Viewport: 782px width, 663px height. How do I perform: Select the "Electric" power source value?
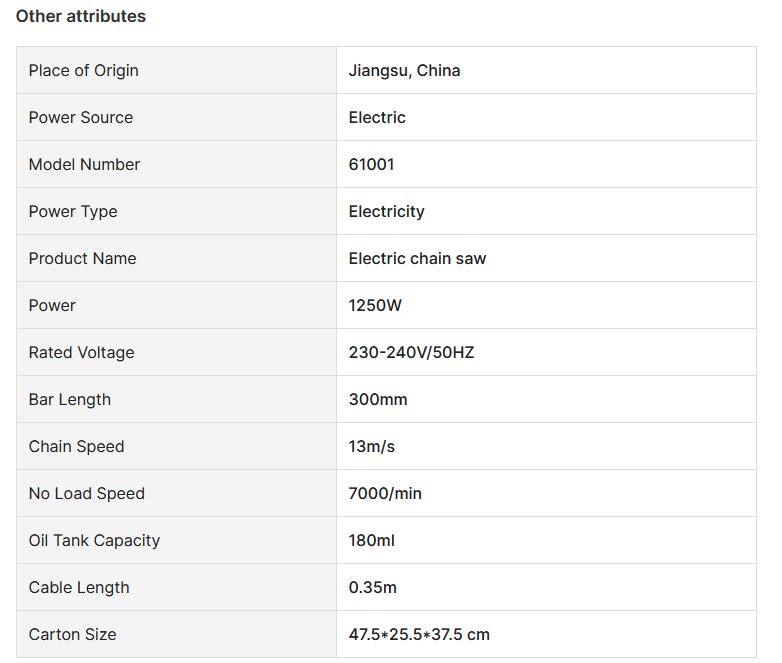pyautogui.click(x=377, y=117)
